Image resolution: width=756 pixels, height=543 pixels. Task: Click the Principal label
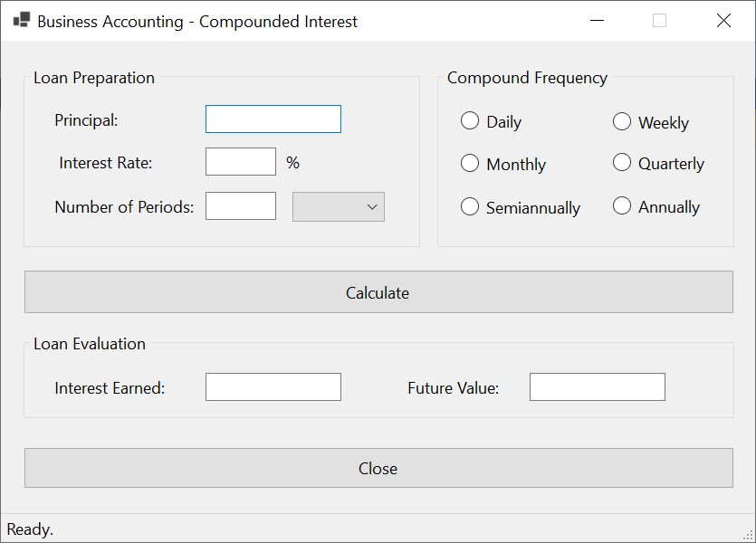pos(86,120)
